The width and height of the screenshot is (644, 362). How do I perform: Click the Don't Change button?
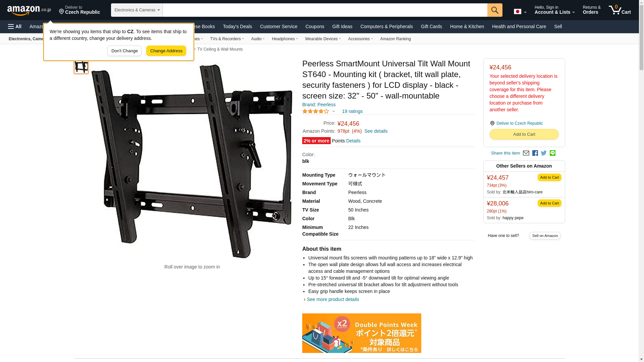click(x=124, y=51)
